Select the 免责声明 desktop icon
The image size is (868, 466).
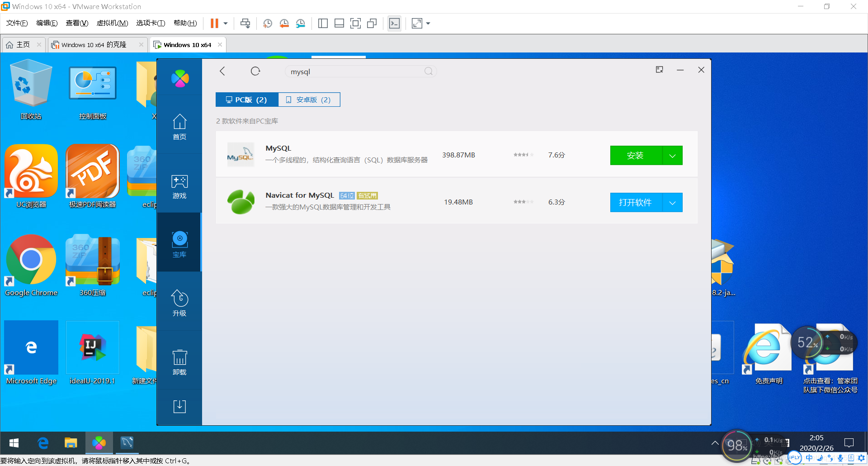tap(769, 354)
